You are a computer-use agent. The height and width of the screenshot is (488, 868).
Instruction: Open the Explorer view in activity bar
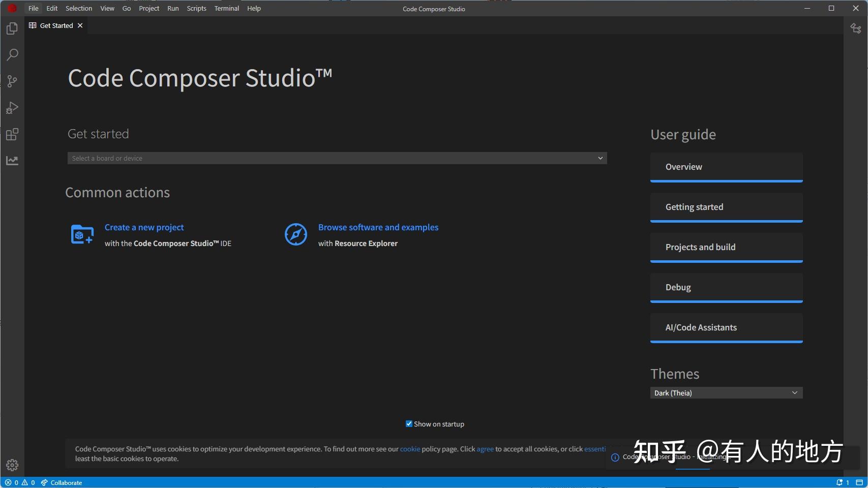[x=12, y=28]
